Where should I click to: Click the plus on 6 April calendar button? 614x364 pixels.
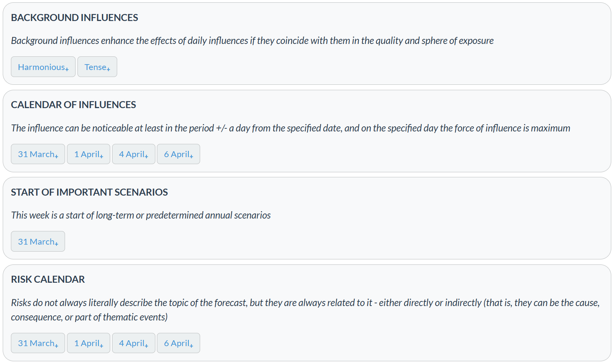point(191,157)
